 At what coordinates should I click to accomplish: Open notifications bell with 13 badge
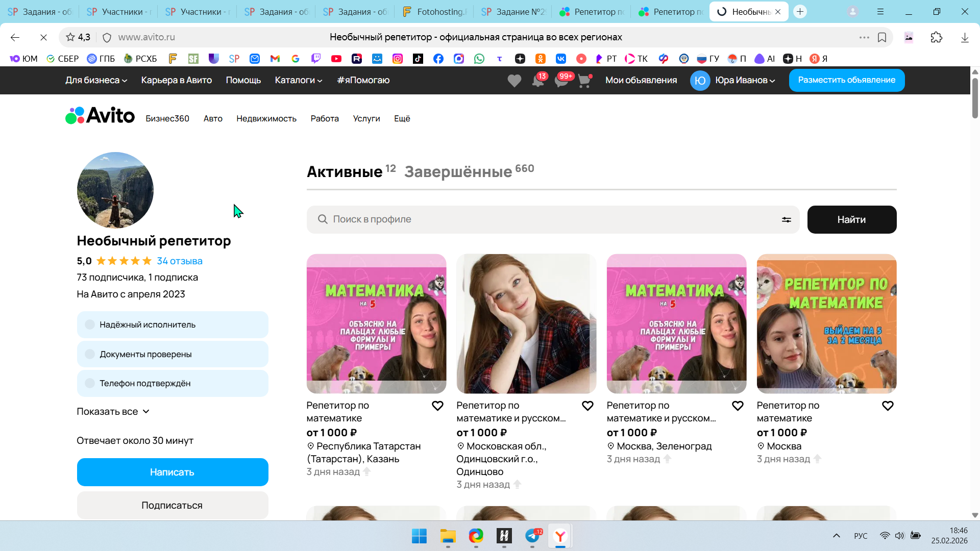[x=538, y=81]
